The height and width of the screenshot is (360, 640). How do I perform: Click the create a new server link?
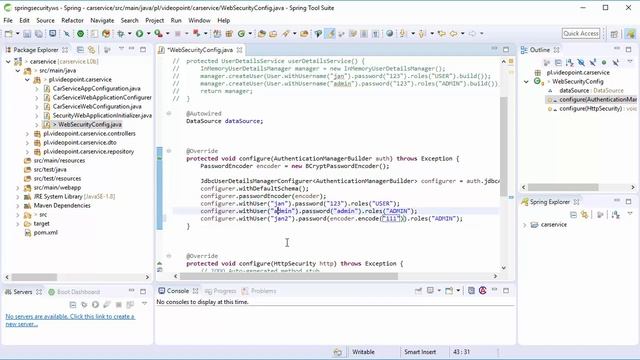[x=70, y=320]
